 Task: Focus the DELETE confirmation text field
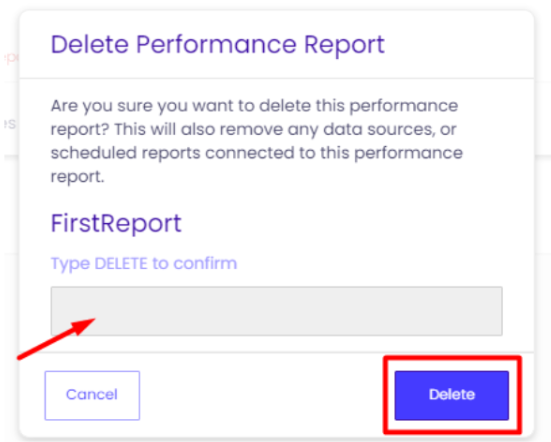coord(277,311)
